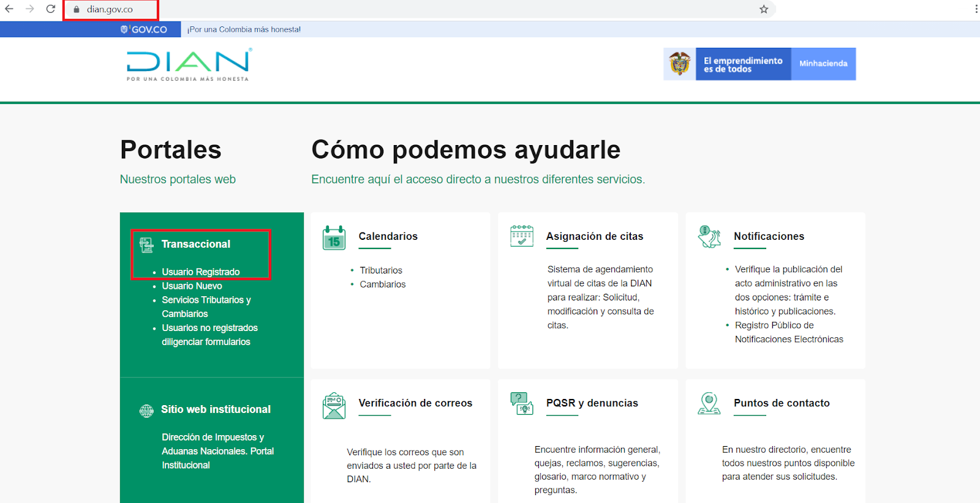This screenshot has height=503, width=980.
Task: Click the Colombia coat of arms
Action: (x=680, y=64)
